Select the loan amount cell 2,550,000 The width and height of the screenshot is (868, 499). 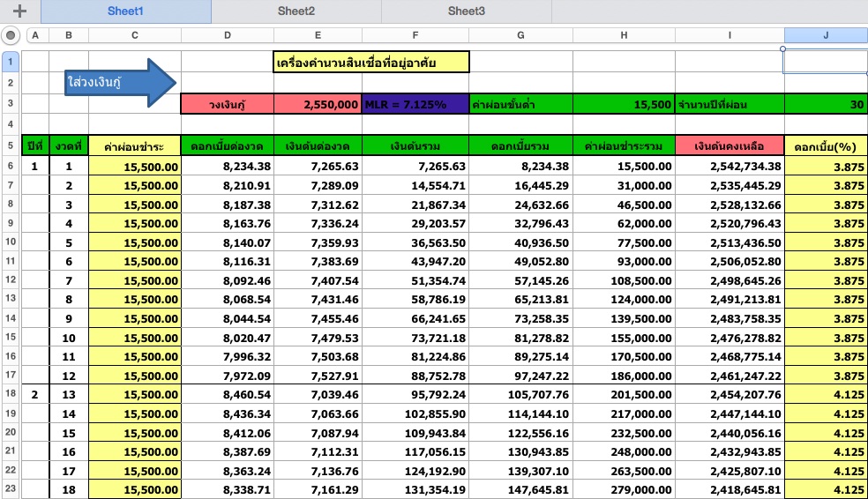coord(318,104)
